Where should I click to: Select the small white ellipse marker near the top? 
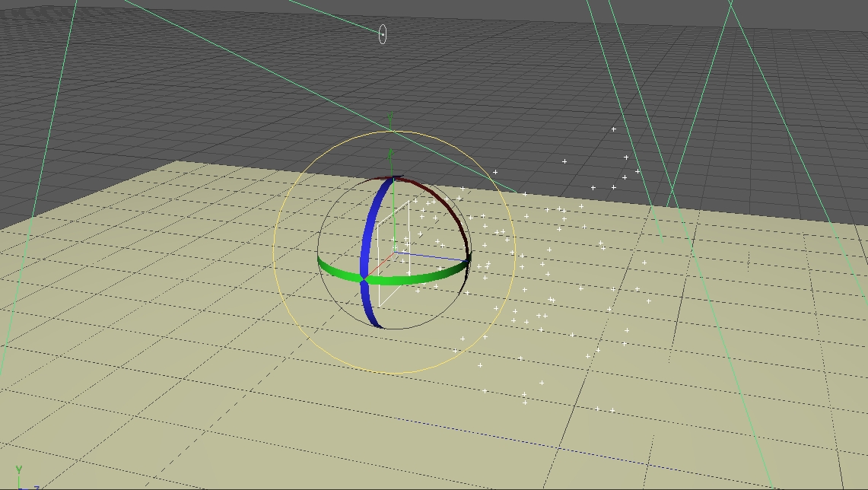(383, 34)
